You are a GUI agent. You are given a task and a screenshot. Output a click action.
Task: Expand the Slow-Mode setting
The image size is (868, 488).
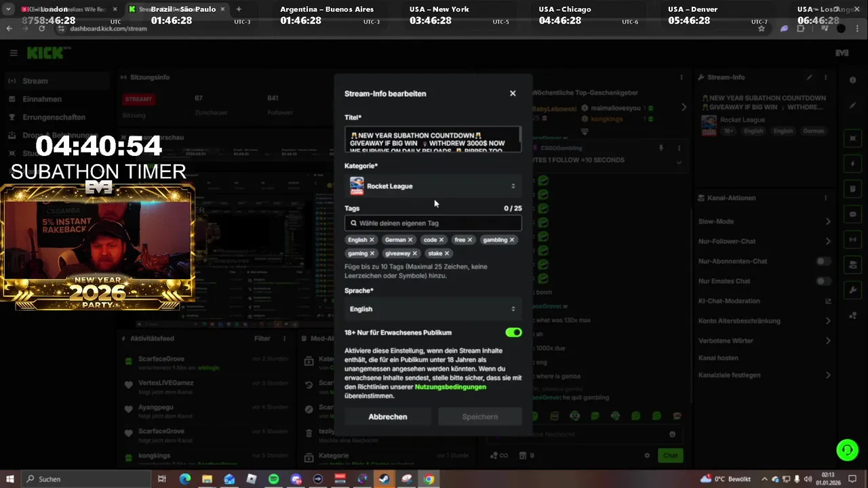(764, 222)
